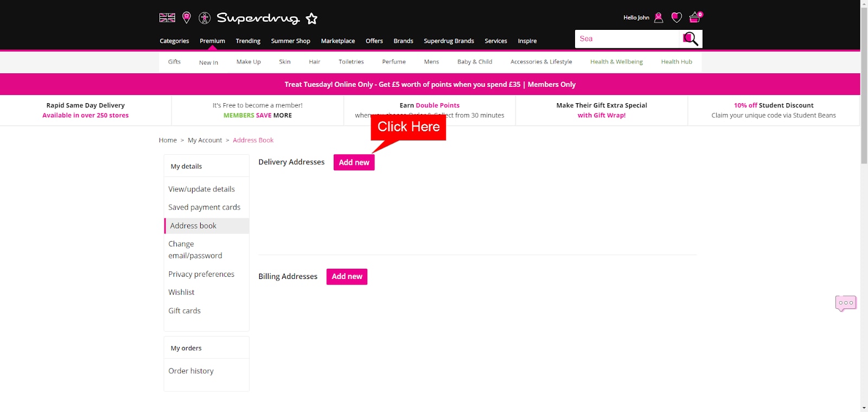The height and width of the screenshot is (412, 868).
Task: Click the Hello John greeting
Action: 636,17
